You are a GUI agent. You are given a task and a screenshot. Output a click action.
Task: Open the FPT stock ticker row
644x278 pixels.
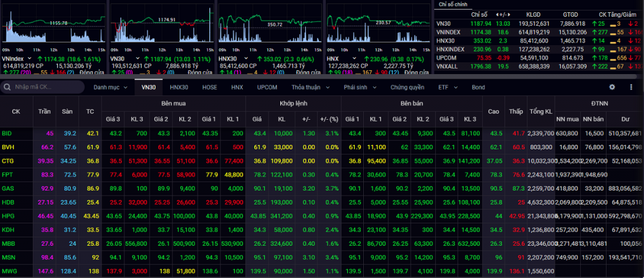[7, 174]
